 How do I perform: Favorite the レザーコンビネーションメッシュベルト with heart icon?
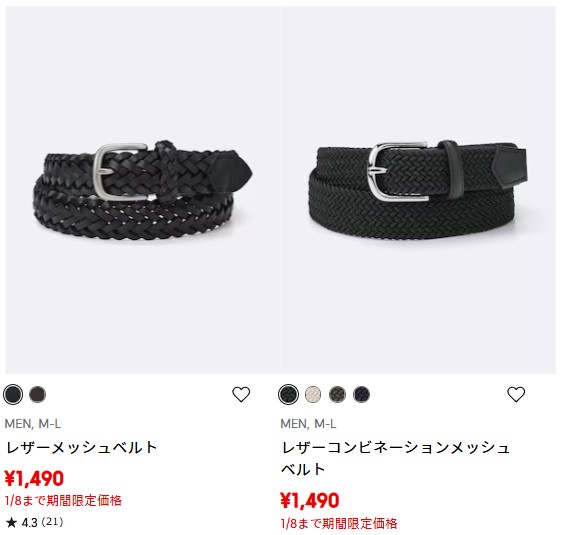(x=516, y=394)
